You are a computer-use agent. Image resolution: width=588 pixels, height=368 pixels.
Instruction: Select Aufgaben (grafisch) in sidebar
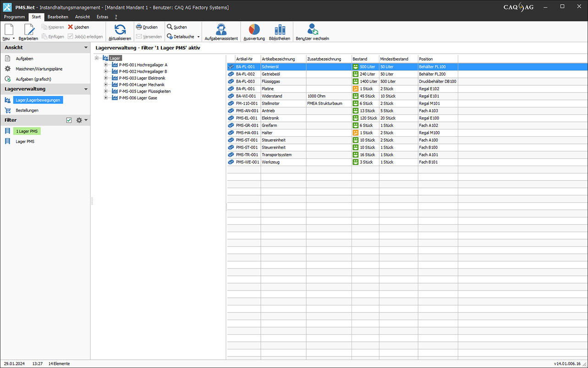tap(34, 79)
